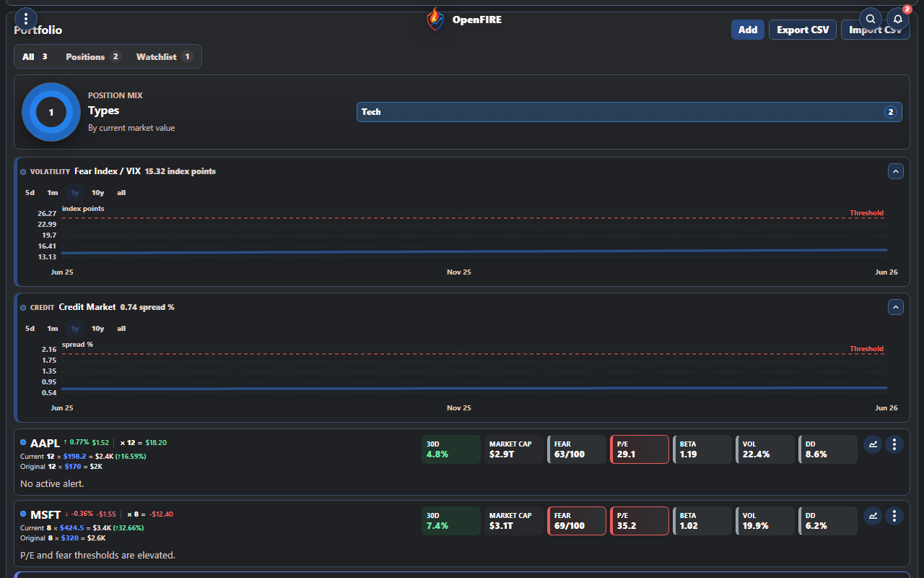Click the Tech type bar
The width and height of the screenshot is (924, 578).
[629, 112]
